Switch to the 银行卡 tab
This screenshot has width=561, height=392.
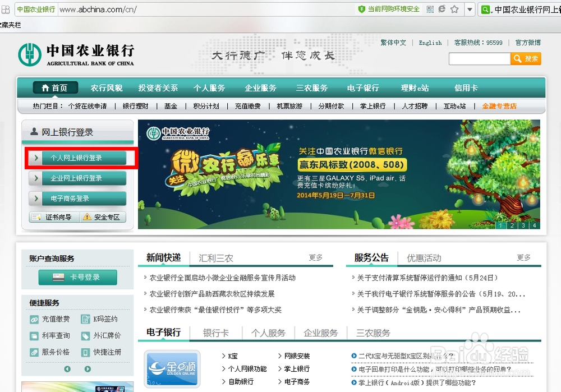[216, 333]
